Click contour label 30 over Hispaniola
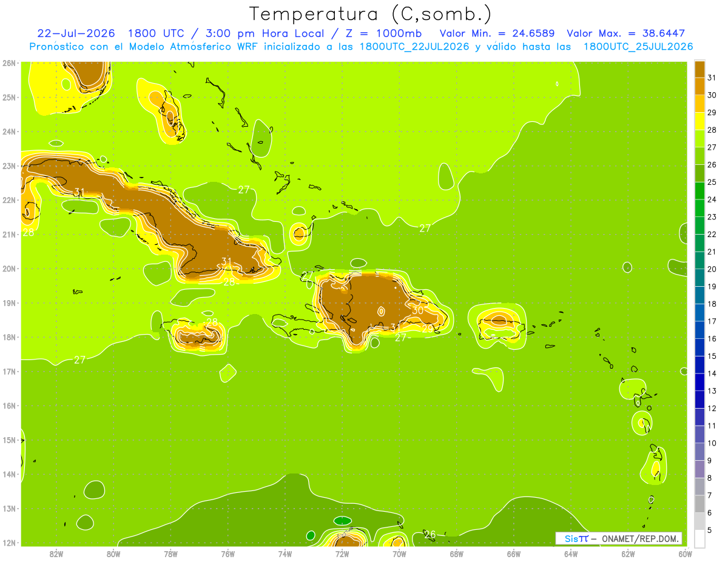This screenshot has height=562, width=728. coord(417,310)
